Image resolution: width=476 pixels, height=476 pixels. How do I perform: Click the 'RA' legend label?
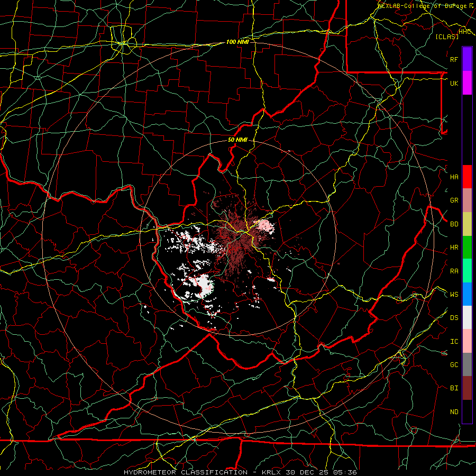pyautogui.click(x=454, y=271)
